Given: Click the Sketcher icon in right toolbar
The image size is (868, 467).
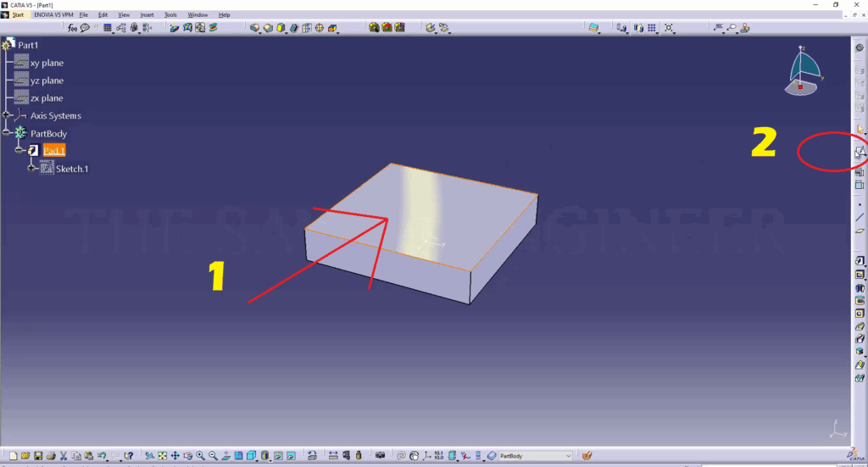Looking at the screenshot, I should pyautogui.click(x=860, y=153).
